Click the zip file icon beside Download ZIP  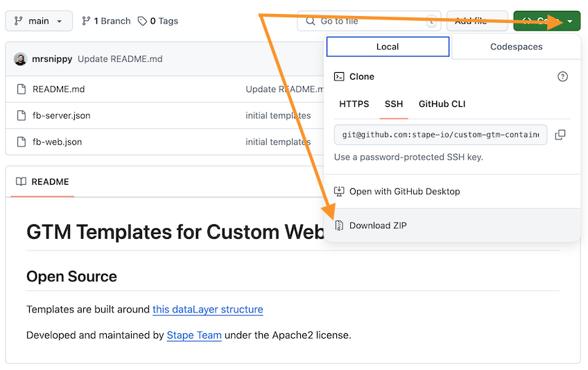[339, 226]
